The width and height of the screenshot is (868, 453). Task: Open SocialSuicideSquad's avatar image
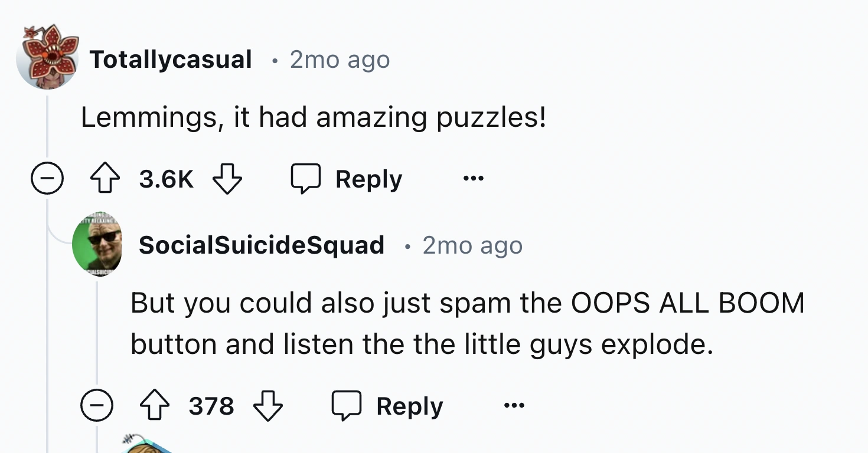[x=97, y=244]
